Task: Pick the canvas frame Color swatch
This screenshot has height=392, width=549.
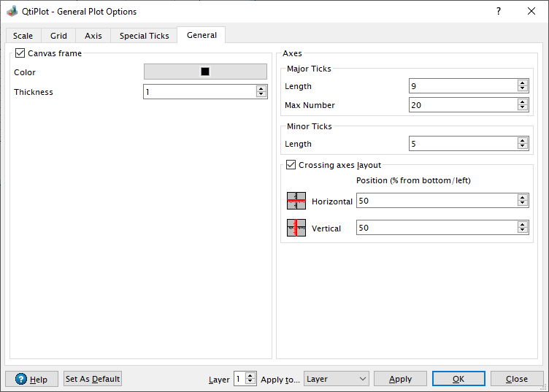Action: [x=205, y=72]
